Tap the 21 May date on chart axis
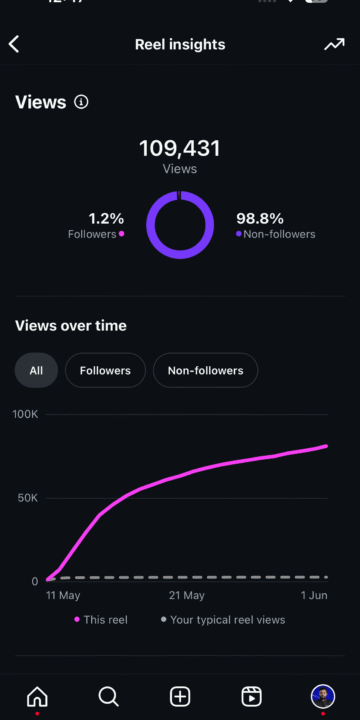This screenshot has height=720, width=360. click(x=187, y=596)
